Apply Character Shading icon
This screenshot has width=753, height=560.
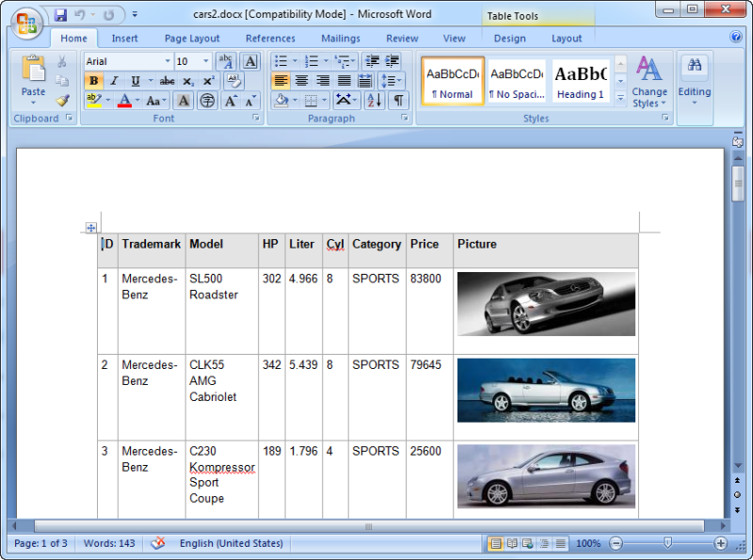point(184,101)
